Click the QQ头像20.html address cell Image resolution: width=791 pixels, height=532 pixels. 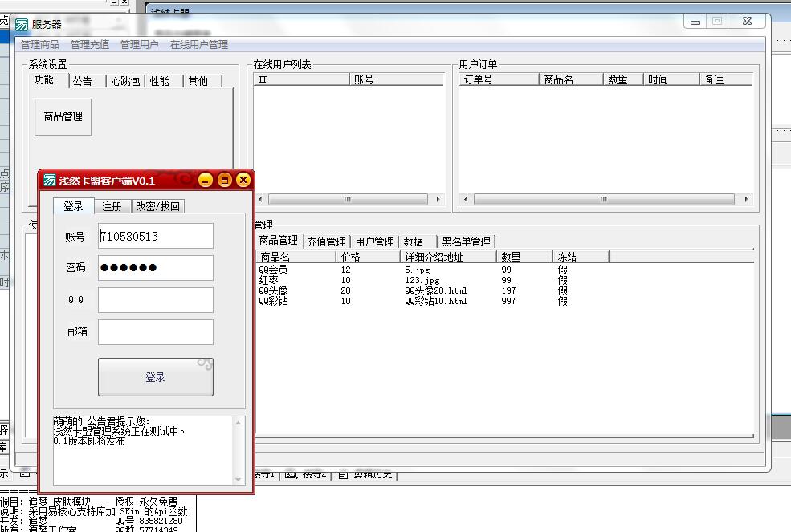[436, 290]
